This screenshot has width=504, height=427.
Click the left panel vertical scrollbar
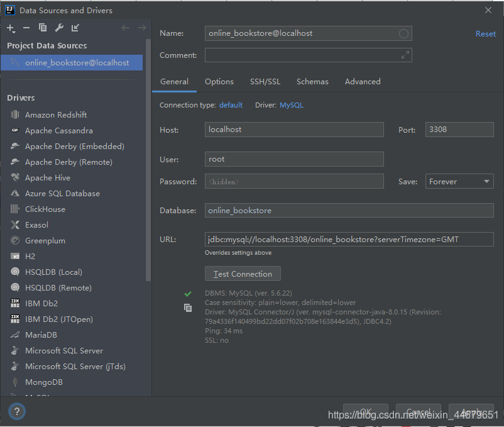[148, 160]
